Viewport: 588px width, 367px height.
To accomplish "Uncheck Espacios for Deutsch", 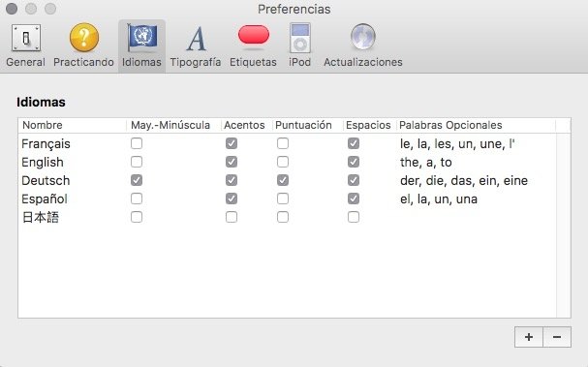I will 354,180.
